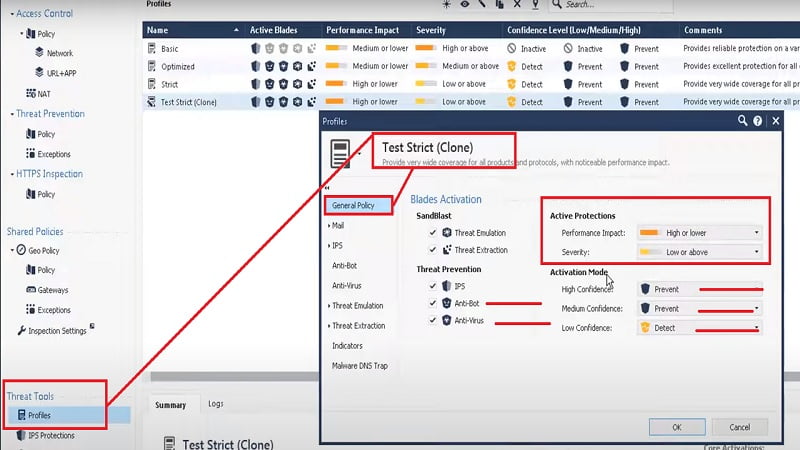Image resolution: width=800 pixels, height=450 pixels.
Task: Click the profile document icon beside Test Strict (Clone) title
Action: [340, 154]
